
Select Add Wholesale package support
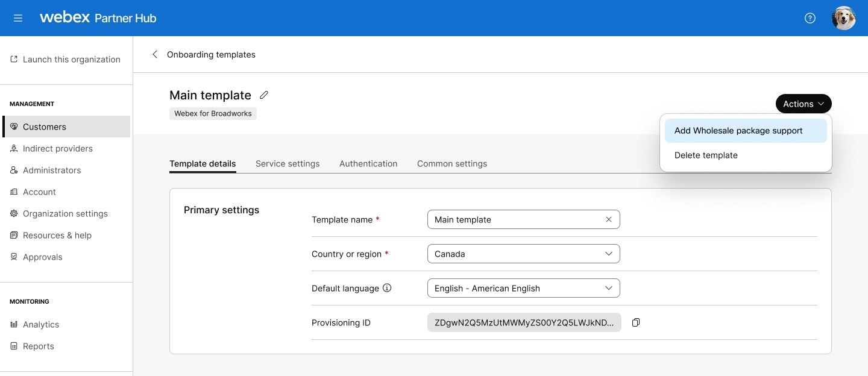[746, 131]
